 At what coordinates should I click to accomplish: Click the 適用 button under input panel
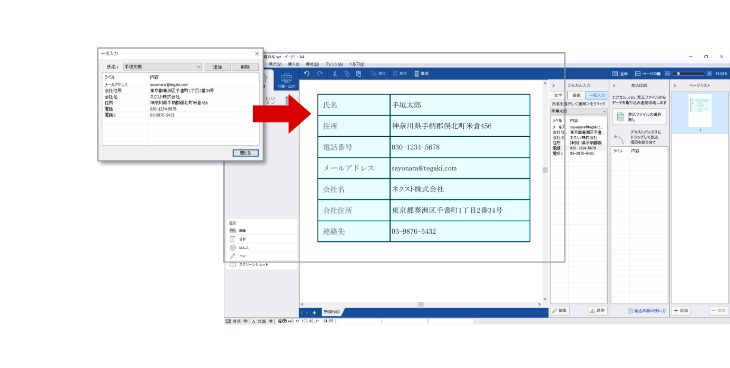point(598,310)
